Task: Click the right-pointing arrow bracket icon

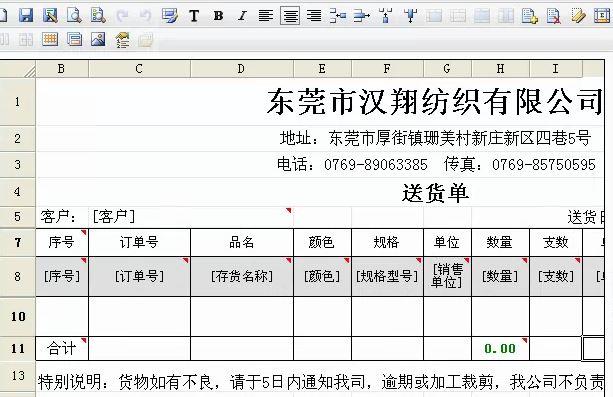Action: tap(362, 16)
